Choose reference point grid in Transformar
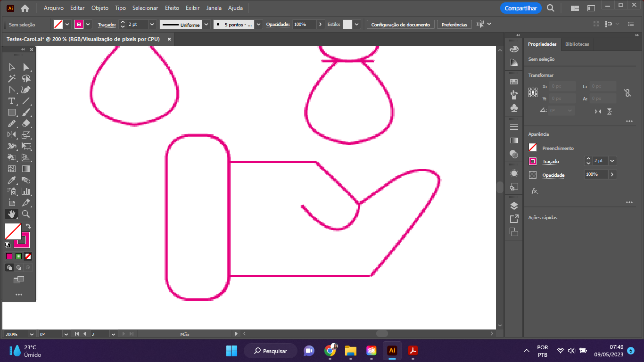This screenshot has width=644, height=362. (533, 92)
